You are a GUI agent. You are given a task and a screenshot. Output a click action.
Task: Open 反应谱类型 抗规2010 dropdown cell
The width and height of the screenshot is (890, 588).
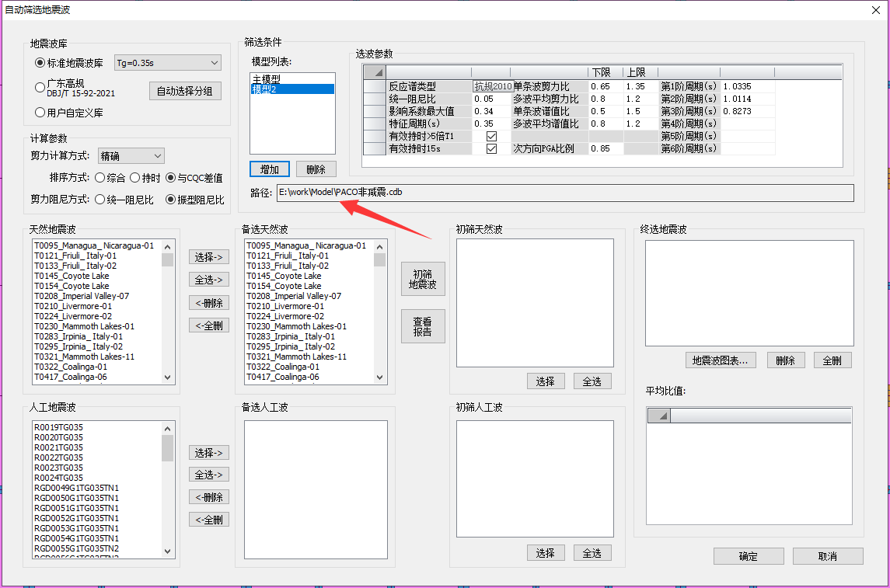493,86
